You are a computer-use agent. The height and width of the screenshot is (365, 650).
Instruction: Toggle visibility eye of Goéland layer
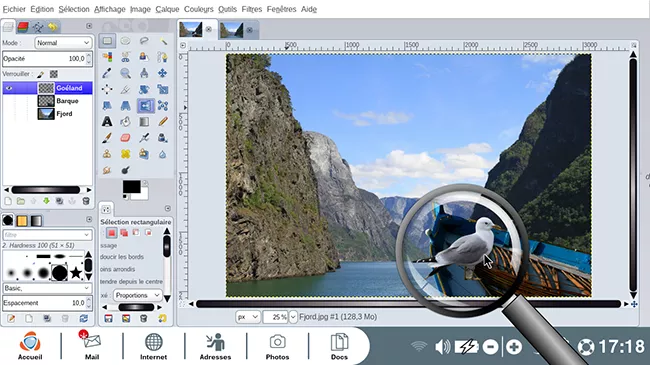[9, 88]
